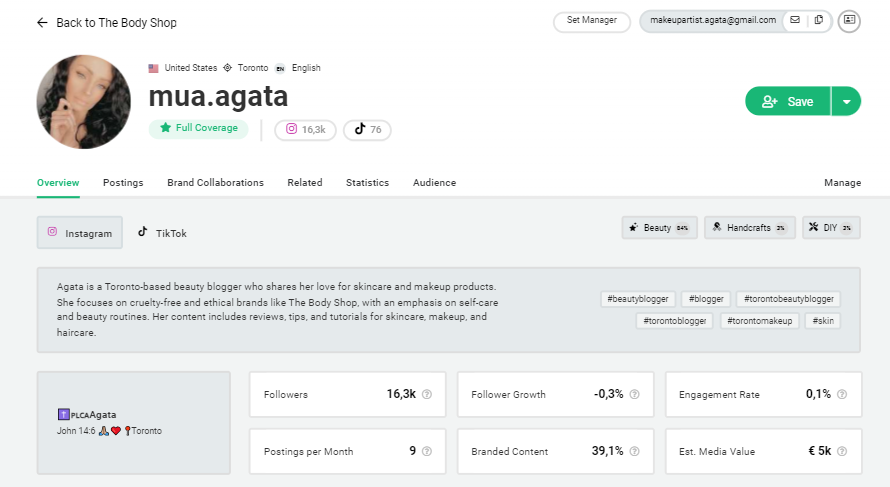Open the Manage menu

pos(842,183)
